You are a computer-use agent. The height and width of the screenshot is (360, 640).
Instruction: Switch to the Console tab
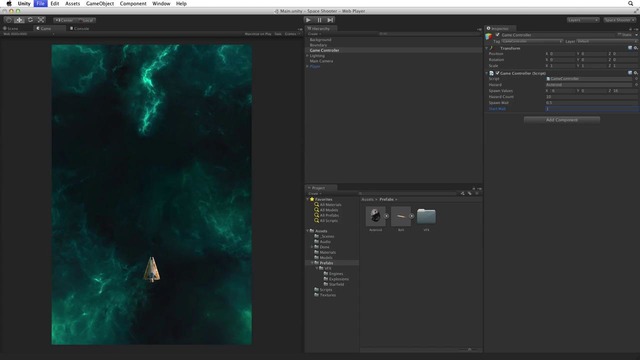[x=80, y=29]
